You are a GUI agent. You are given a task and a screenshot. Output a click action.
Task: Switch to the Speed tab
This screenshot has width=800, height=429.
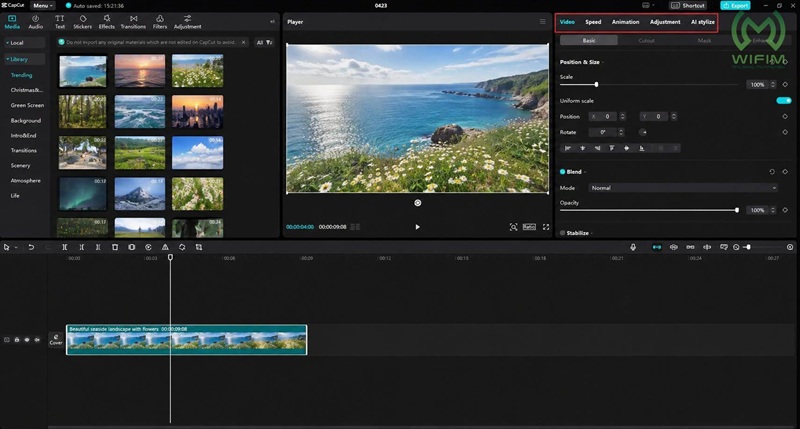pos(593,22)
